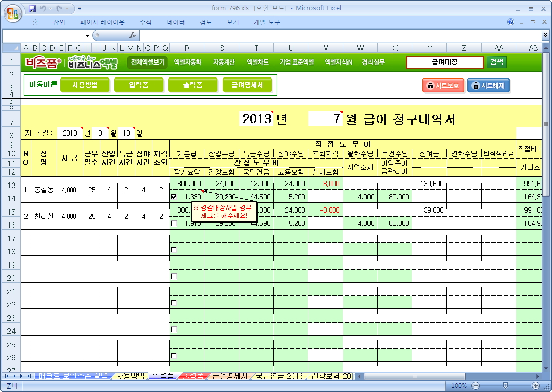The width and height of the screenshot is (552, 392).
Task: Expand the formula bar
Action: click(545, 35)
